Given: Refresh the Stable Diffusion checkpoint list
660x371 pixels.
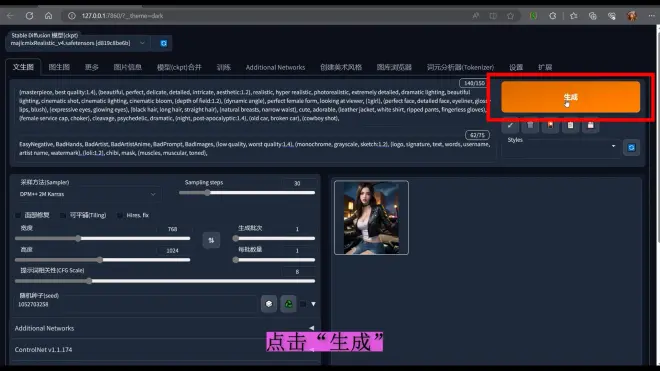Looking at the screenshot, I should coord(164,43).
